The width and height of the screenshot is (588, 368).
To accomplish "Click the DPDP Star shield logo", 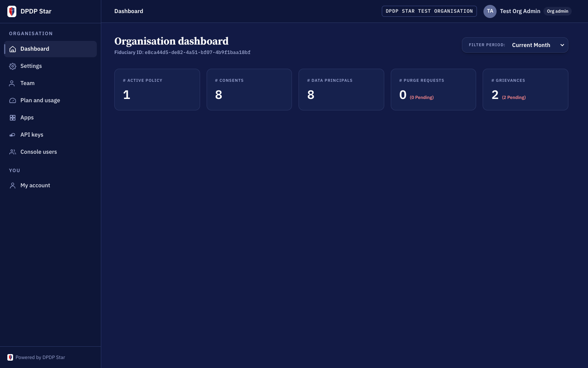I will (12, 11).
